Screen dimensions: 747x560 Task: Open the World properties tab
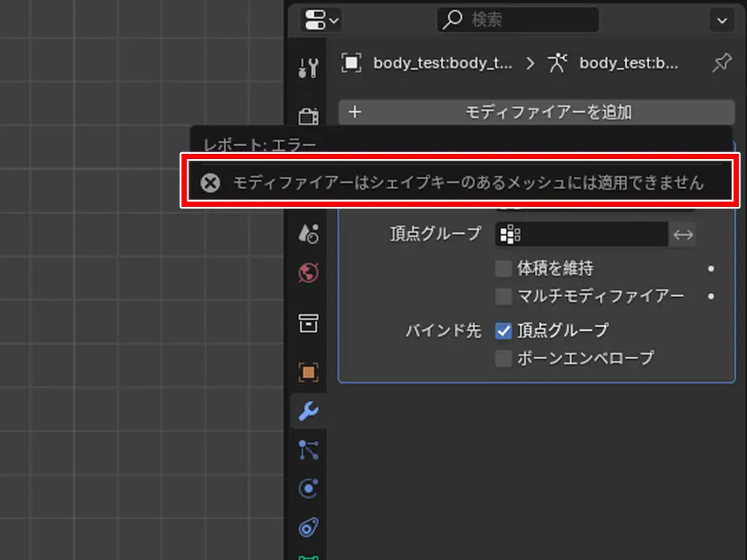coord(309,273)
